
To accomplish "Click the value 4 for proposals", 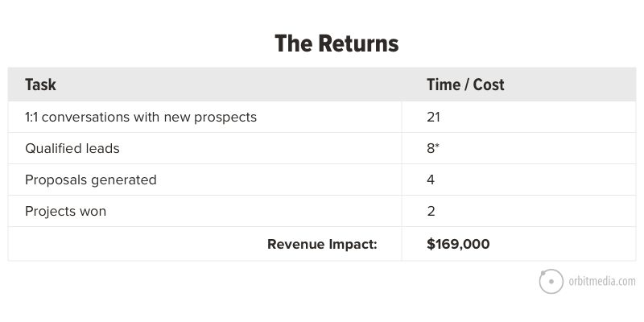I will (431, 180).
